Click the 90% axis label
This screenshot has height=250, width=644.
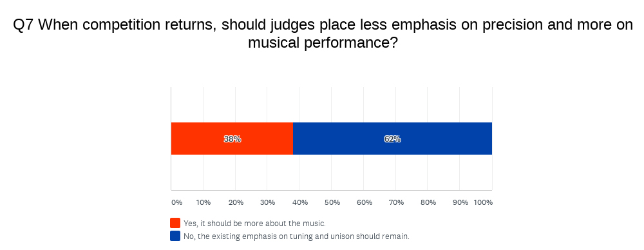point(460,202)
